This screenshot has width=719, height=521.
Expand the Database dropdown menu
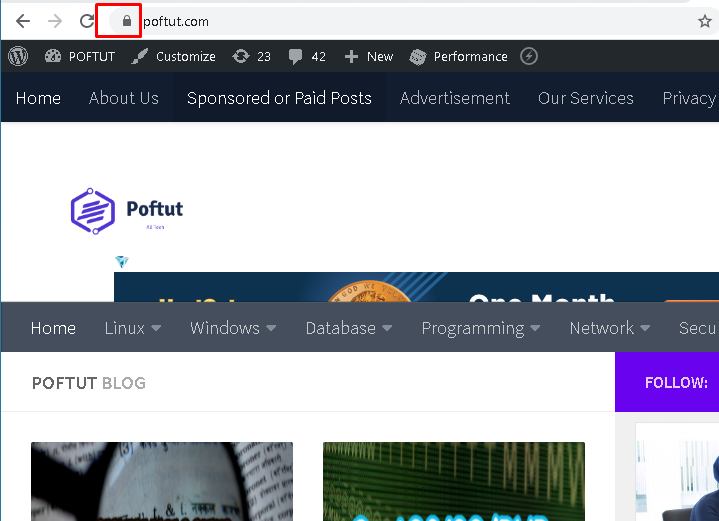(349, 328)
